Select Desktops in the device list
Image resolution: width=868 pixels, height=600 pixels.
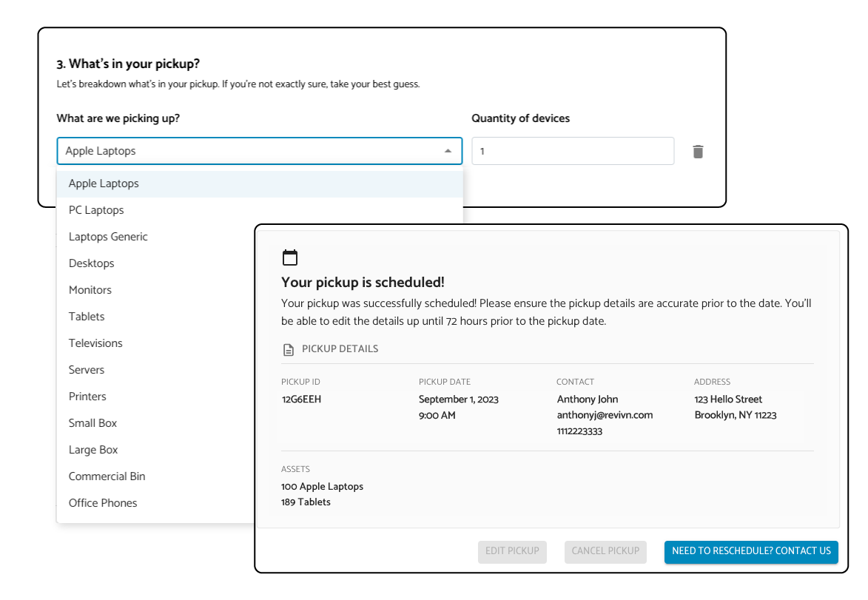[x=91, y=263]
